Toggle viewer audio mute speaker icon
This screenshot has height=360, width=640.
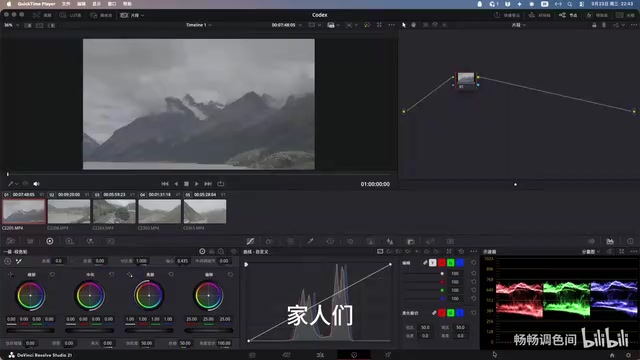pos(36,184)
